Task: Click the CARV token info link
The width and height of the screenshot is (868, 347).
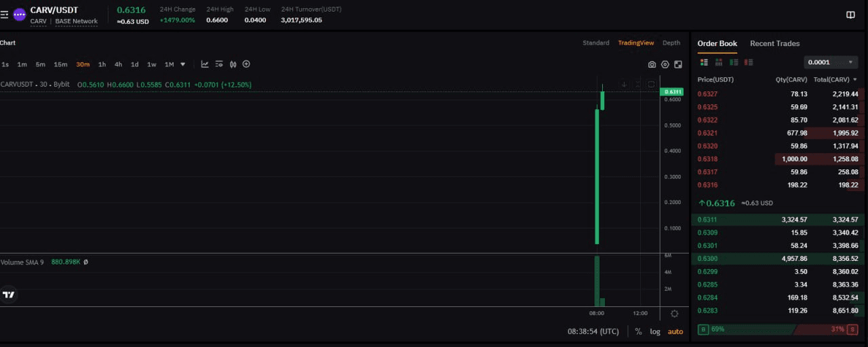Action: click(39, 22)
